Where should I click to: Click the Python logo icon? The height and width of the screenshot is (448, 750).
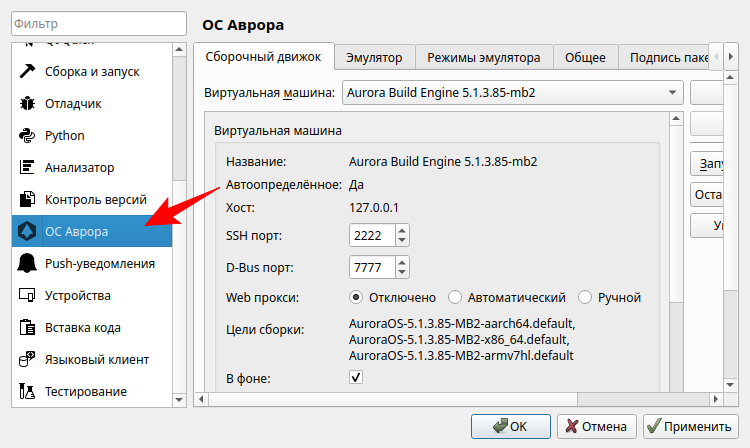pos(27,135)
